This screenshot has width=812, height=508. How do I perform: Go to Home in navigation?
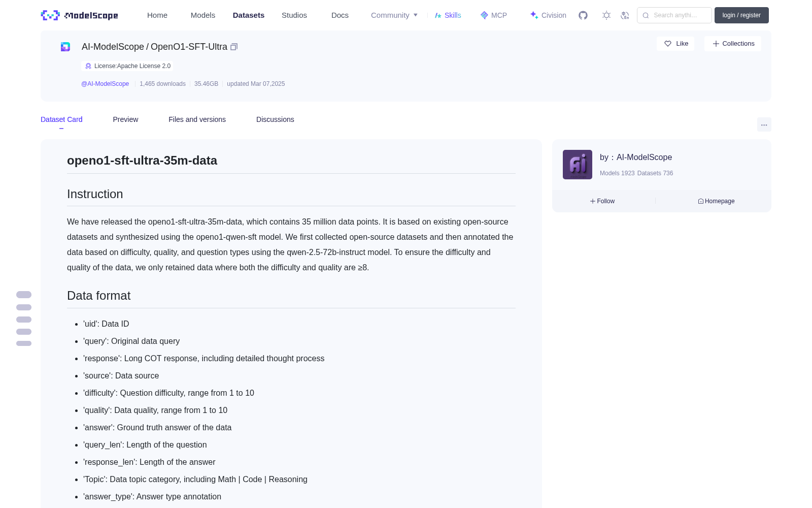click(x=157, y=15)
